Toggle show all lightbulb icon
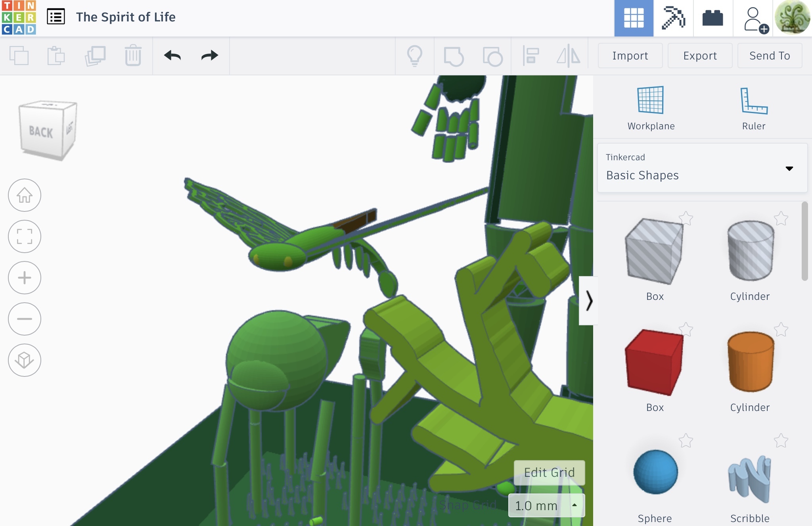The image size is (812, 526). coord(415,56)
